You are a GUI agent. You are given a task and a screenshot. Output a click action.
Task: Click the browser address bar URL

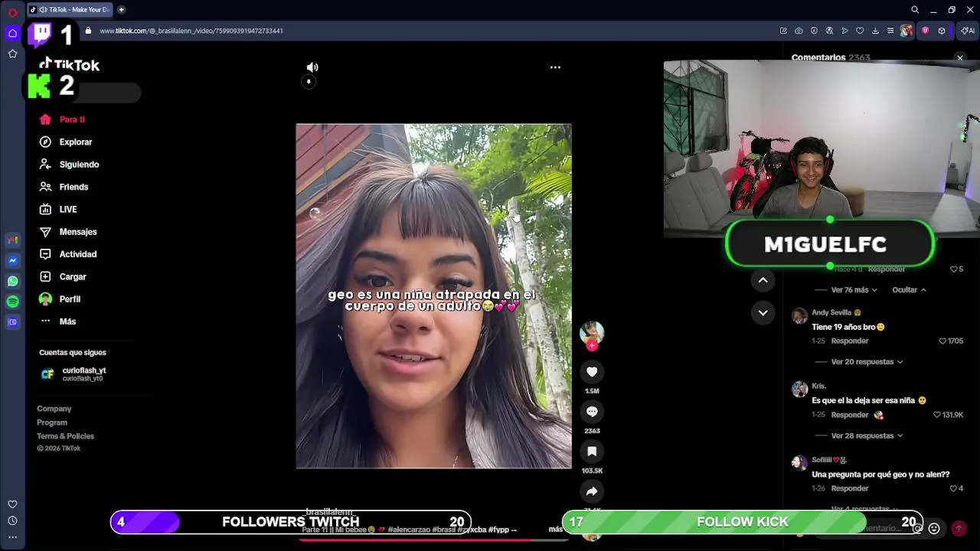tap(191, 31)
